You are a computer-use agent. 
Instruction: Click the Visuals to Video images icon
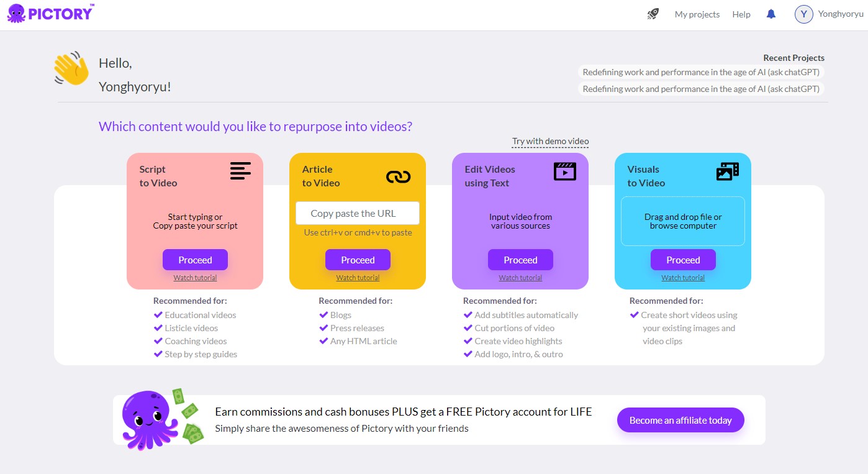coord(728,171)
